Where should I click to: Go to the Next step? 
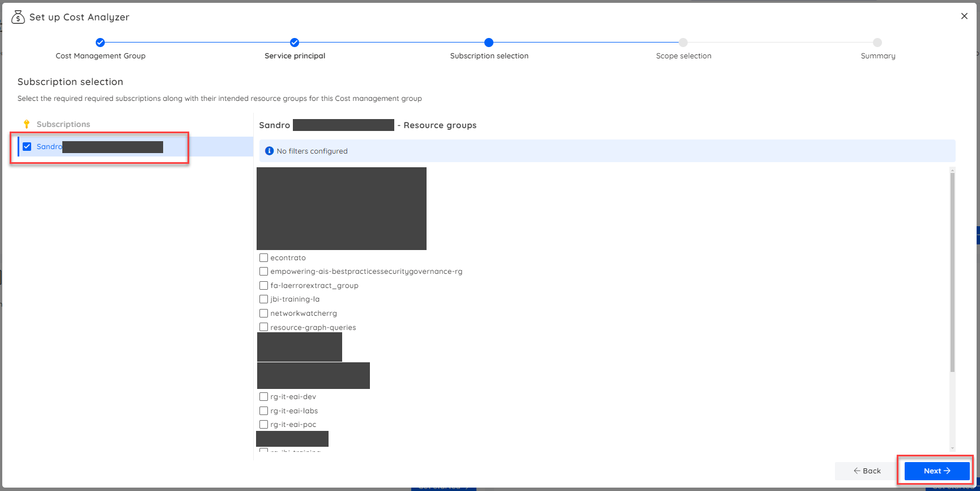pyautogui.click(x=936, y=471)
